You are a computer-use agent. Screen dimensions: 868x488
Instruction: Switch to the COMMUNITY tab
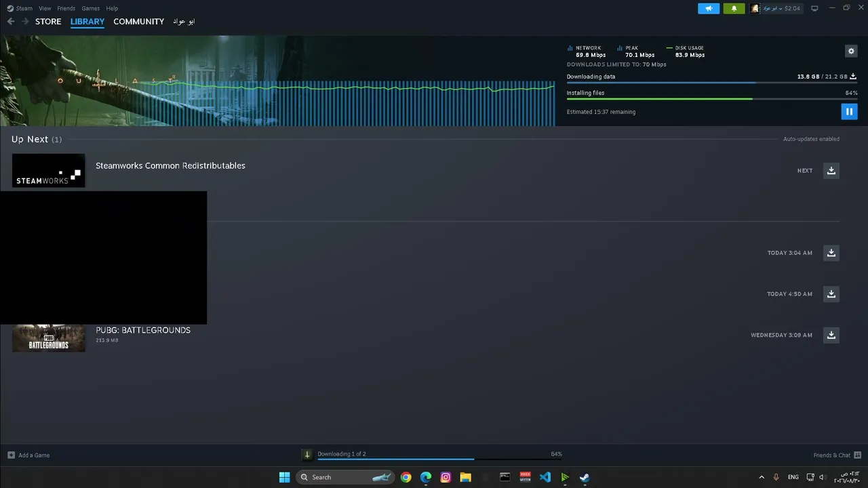point(138,22)
